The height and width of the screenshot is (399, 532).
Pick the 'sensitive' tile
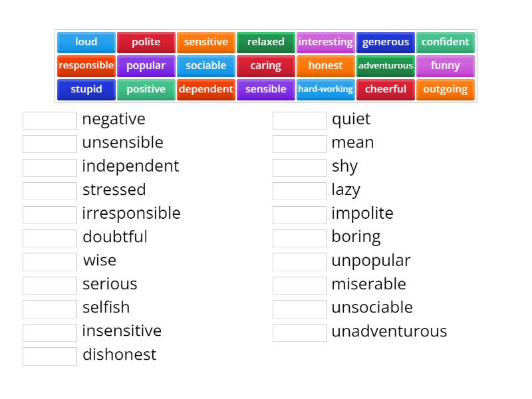click(x=205, y=42)
